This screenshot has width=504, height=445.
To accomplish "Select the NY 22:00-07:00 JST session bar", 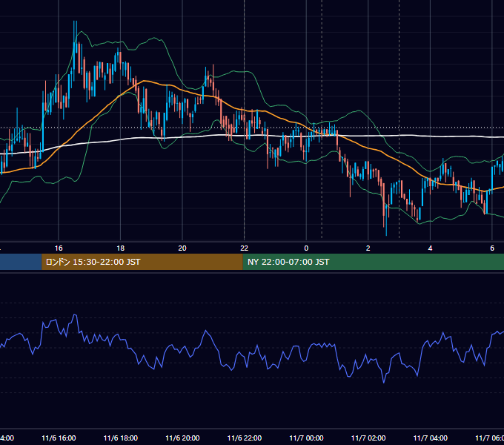I will 373,262.
